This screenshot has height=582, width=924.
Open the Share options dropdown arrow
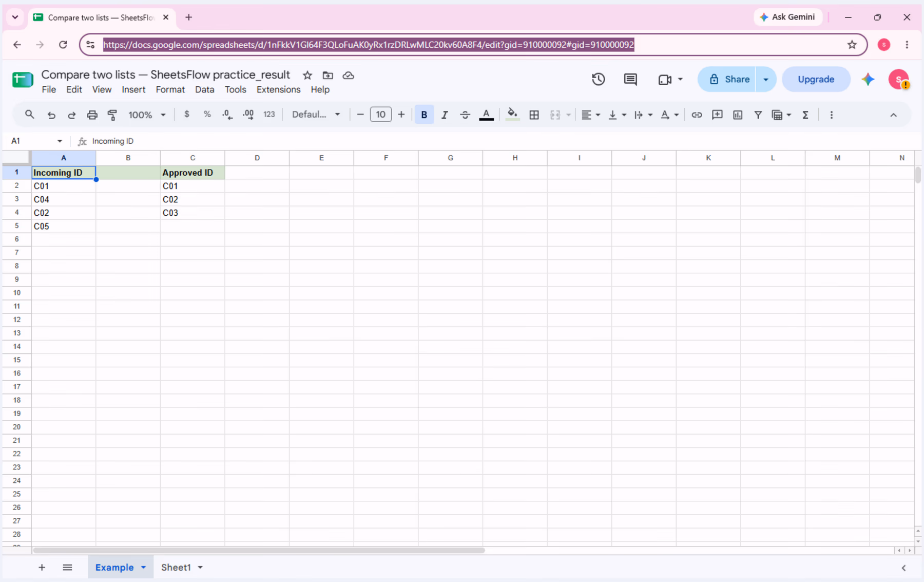pos(766,80)
